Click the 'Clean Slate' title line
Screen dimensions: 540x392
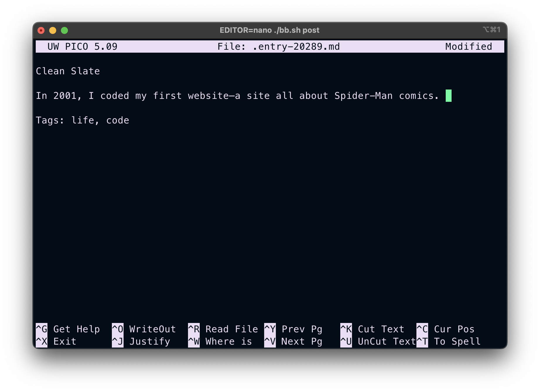[68, 71]
